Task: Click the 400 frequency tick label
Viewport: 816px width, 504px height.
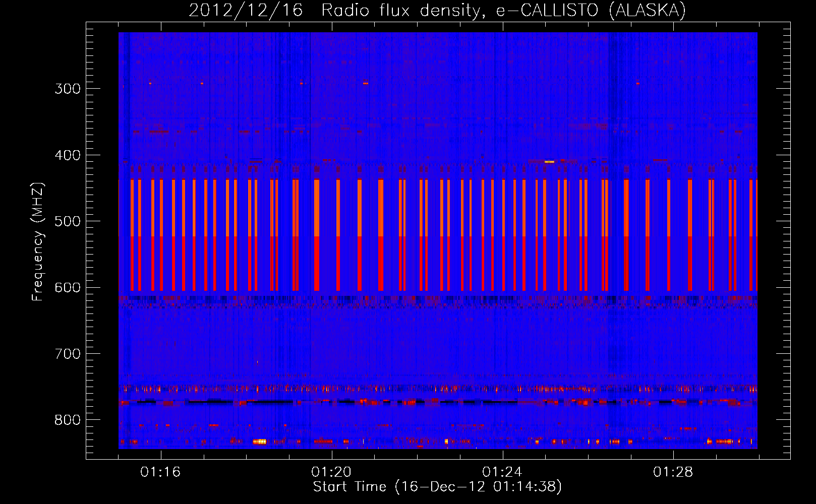Action: [x=68, y=155]
